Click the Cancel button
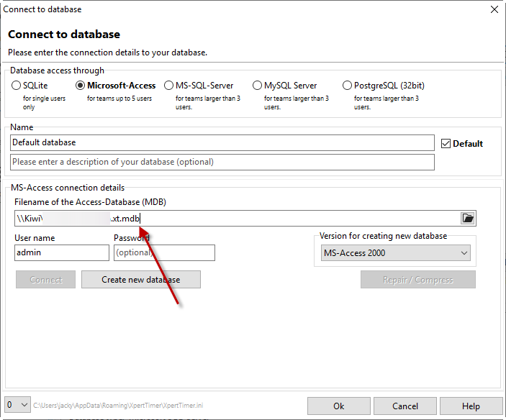The image size is (506, 420). point(405,406)
